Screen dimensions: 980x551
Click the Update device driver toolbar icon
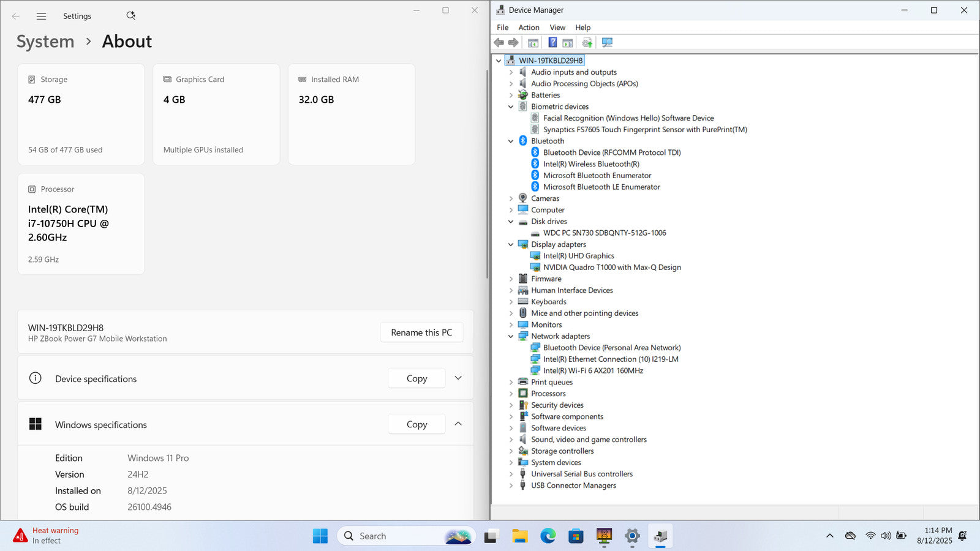pos(587,43)
